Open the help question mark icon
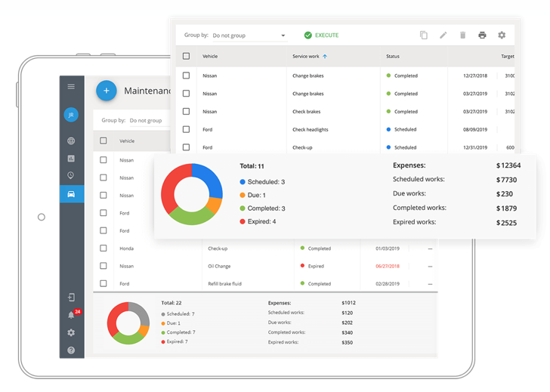This screenshot has width=550, height=392. click(x=71, y=350)
